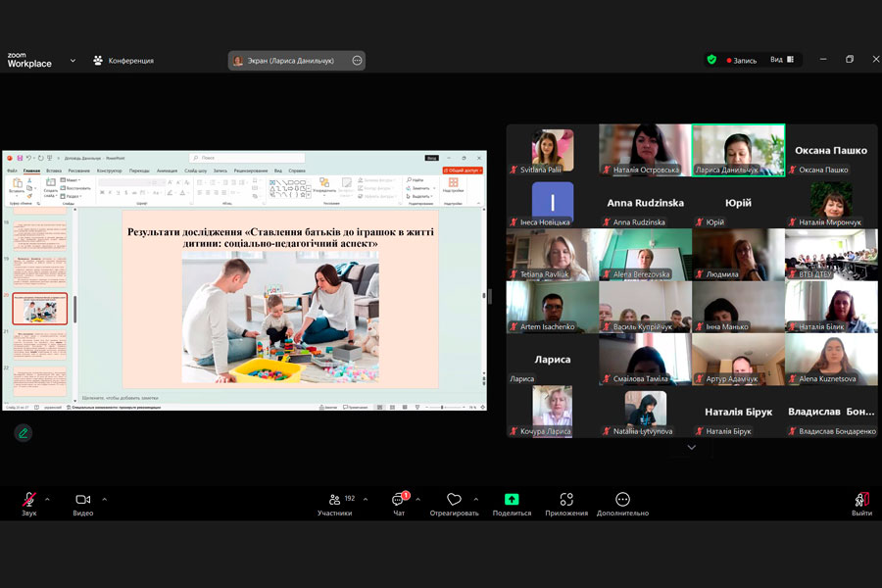Viewport: 882px width, 588px height.
Task: Click the red Общий доступ share button
Action: point(463,171)
